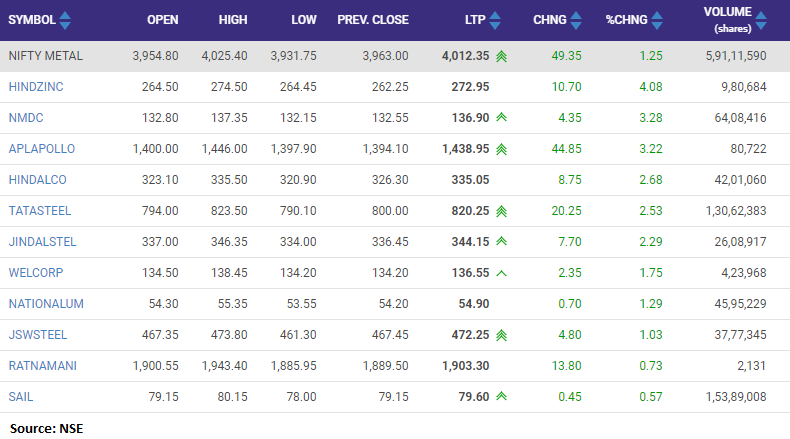Screen dimensions: 790x439
Task: Sort the table by SYMBOL arrow icon
Action: [65, 21]
